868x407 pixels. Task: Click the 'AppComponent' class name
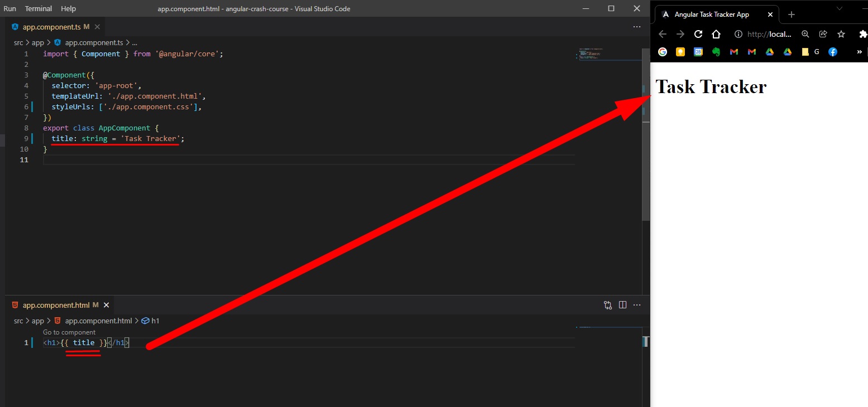(124, 128)
